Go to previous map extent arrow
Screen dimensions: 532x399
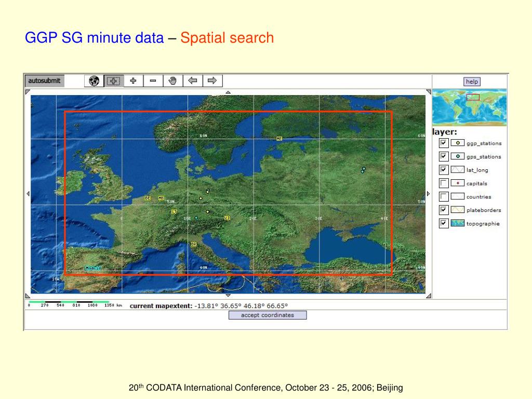coord(193,81)
